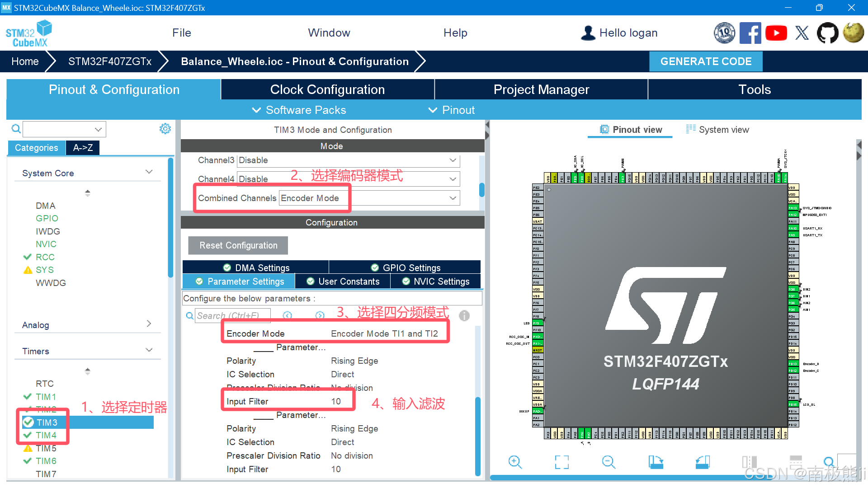The width and height of the screenshot is (868, 488).
Task: Switch to the Tools tab
Action: point(755,89)
